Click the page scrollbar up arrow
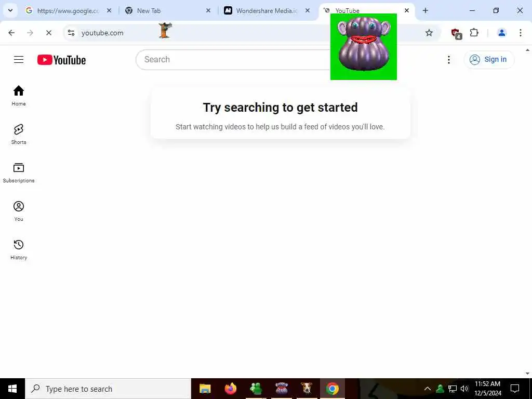The height and width of the screenshot is (399, 532). point(528,50)
